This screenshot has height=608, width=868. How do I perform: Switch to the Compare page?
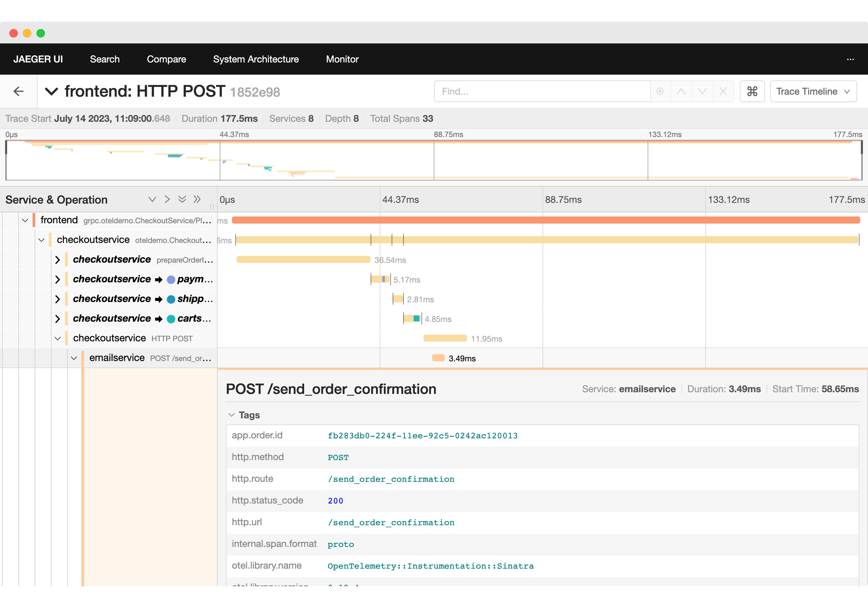[166, 59]
